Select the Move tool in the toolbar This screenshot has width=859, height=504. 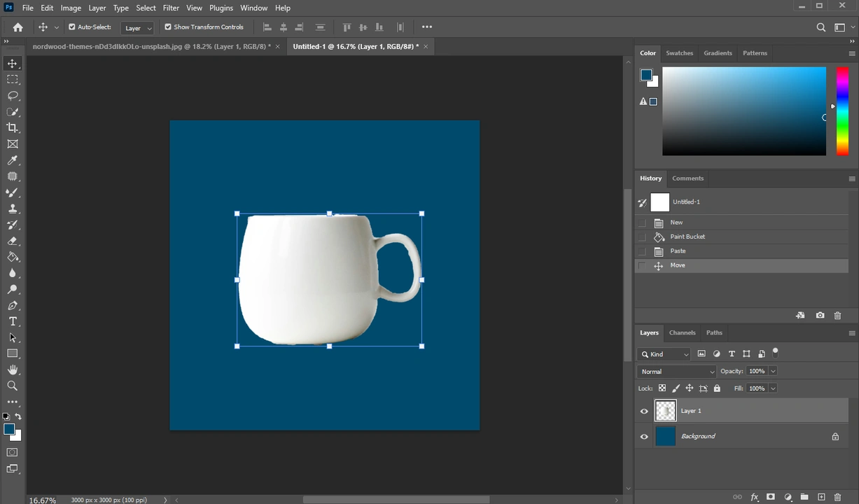point(13,64)
